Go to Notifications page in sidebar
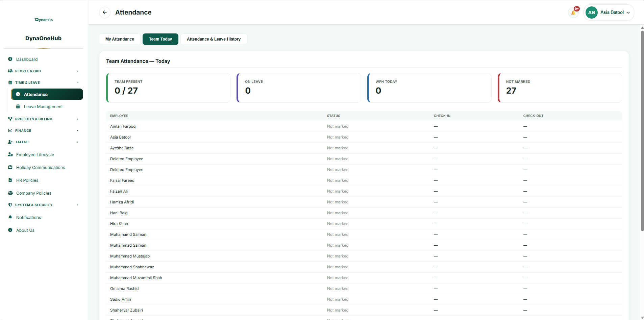Image resolution: width=644 pixels, height=320 pixels. [29, 217]
